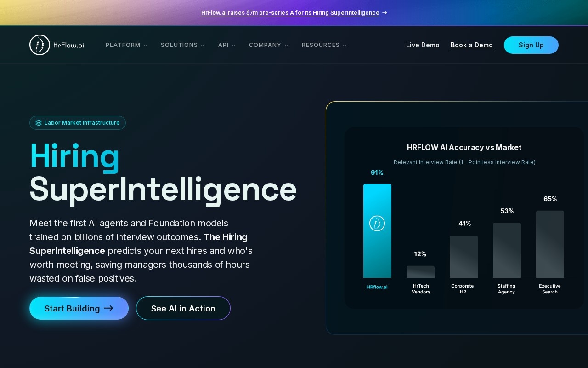Open the API menu
The width and height of the screenshot is (588, 368).
pos(226,45)
